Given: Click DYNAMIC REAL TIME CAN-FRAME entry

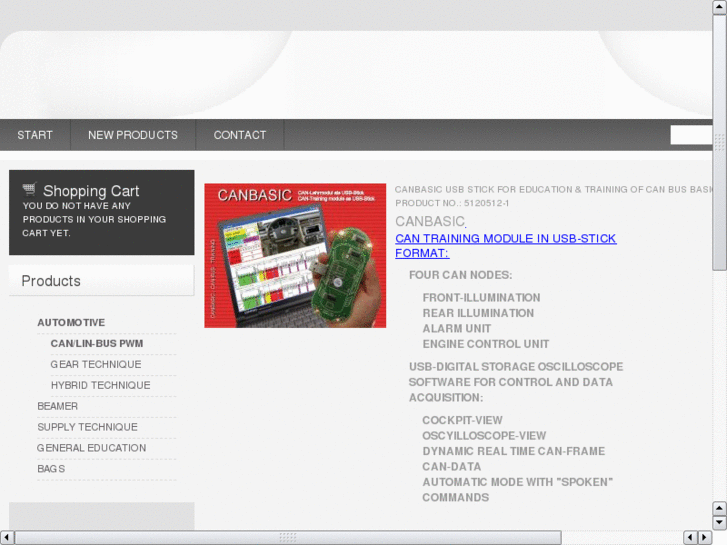Looking at the screenshot, I should [x=513, y=451].
